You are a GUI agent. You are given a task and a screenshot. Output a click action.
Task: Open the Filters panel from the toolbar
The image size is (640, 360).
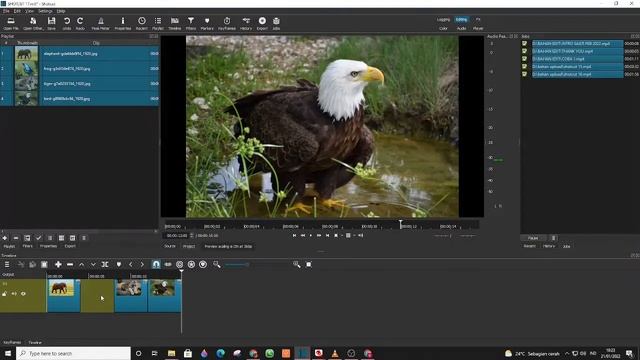click(191, 23)
